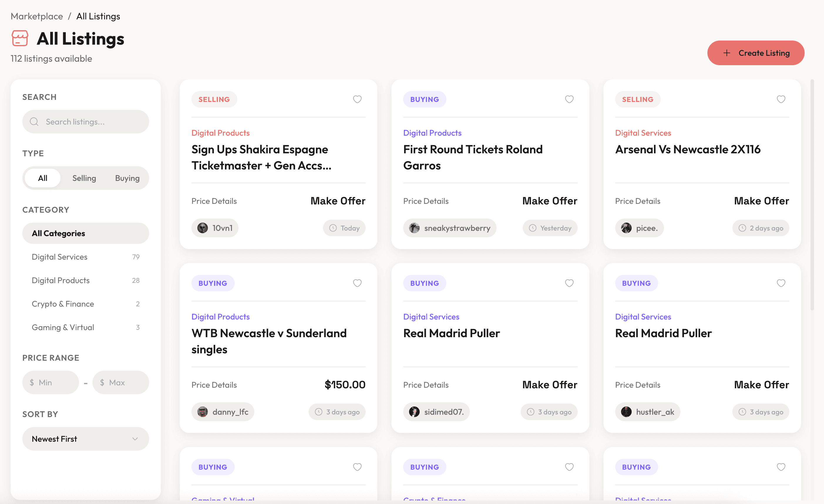
Task: Select the Buying type filter
Action: [x=127, y=178]
